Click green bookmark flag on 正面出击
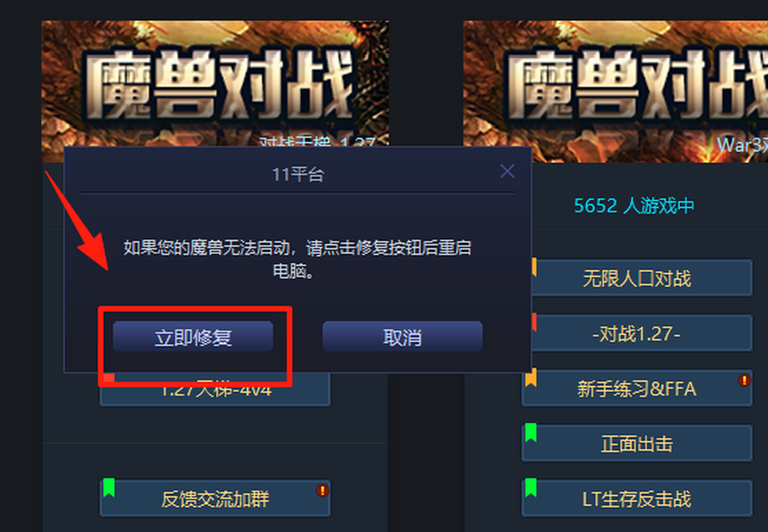The height and width of the screenshot is (532, 768). 531,432
